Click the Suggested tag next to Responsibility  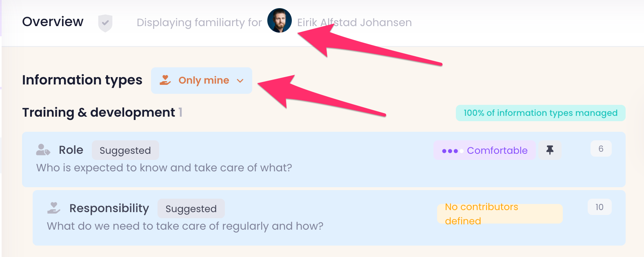(x=191, y=209)
